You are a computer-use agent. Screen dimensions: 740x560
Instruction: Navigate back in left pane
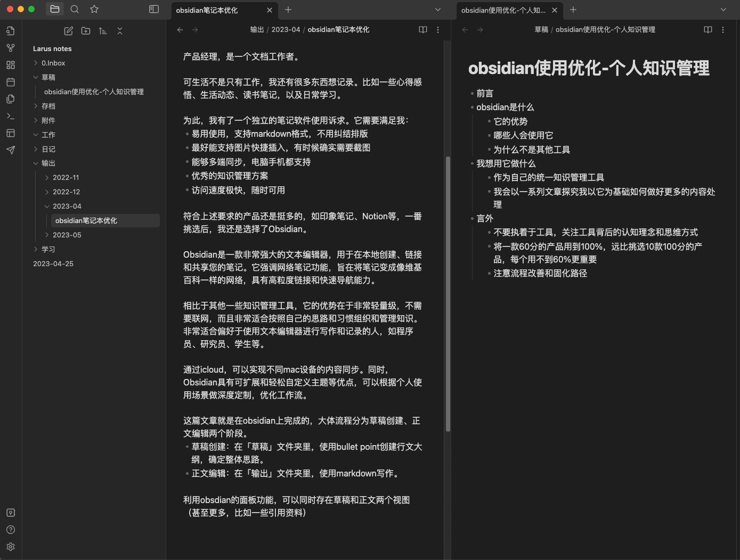180,30
